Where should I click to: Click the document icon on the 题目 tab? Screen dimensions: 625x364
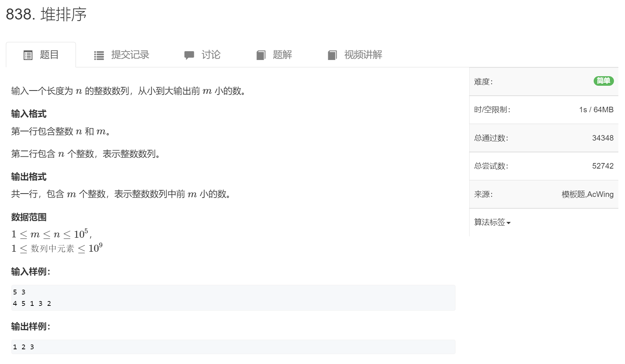tap(28, 54)
